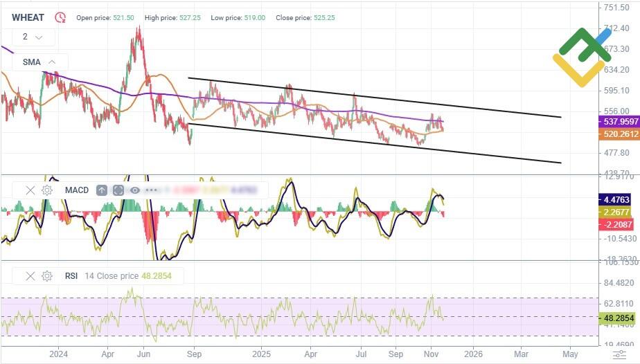Click the market hours clock icon beside WHEAT

click(61, 18)
